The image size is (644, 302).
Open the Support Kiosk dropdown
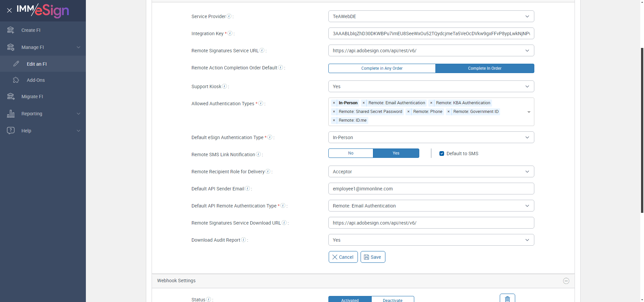[431, 86]
